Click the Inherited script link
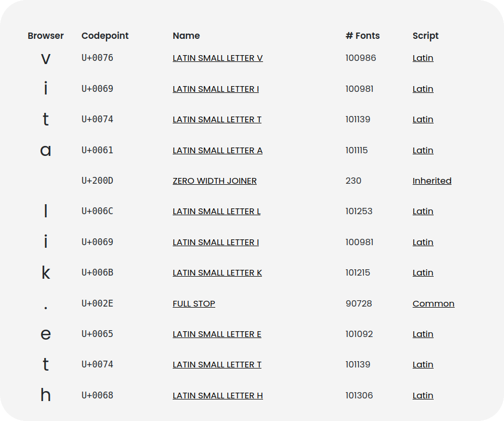 coord(432,181)
